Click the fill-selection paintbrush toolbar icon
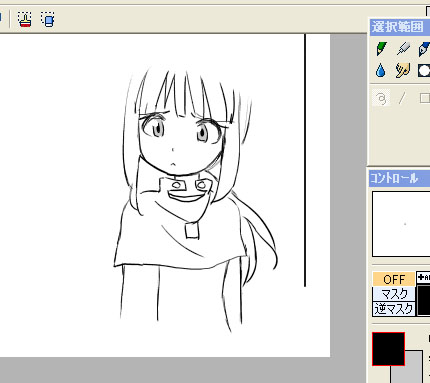 coord(25,19)
